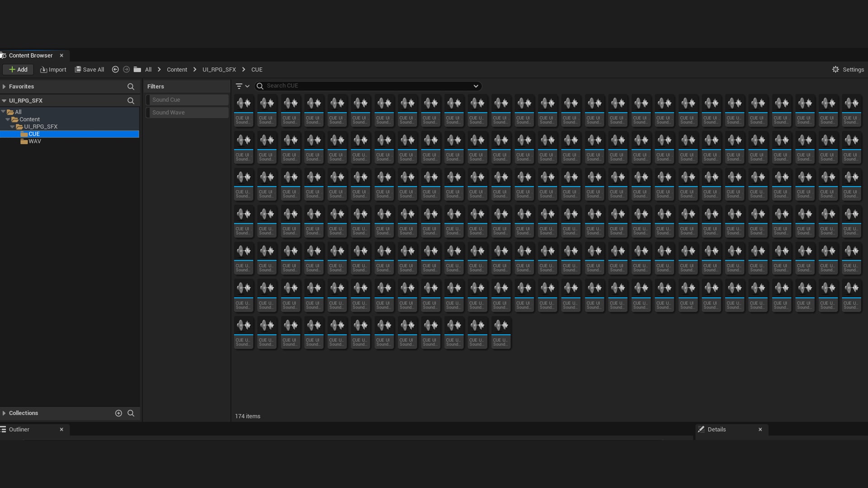Navigate back with the left arrow icon
The width and height of the screenshot is (868, 488).
[115, 70]
